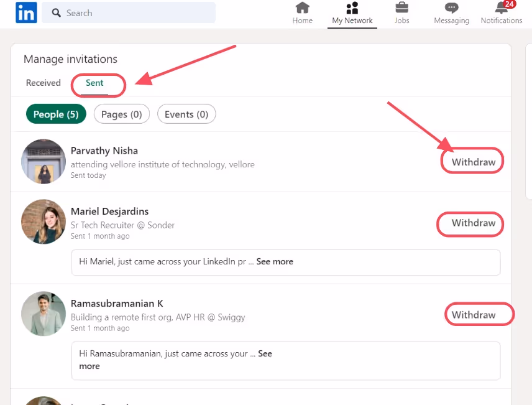Open Parvathy Nisha's profile photo
The image size is (532, 405).
(x=44, y=161)
